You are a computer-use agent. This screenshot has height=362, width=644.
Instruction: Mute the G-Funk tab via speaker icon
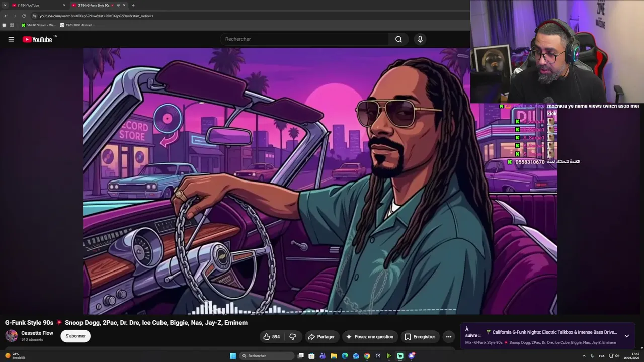118,5
